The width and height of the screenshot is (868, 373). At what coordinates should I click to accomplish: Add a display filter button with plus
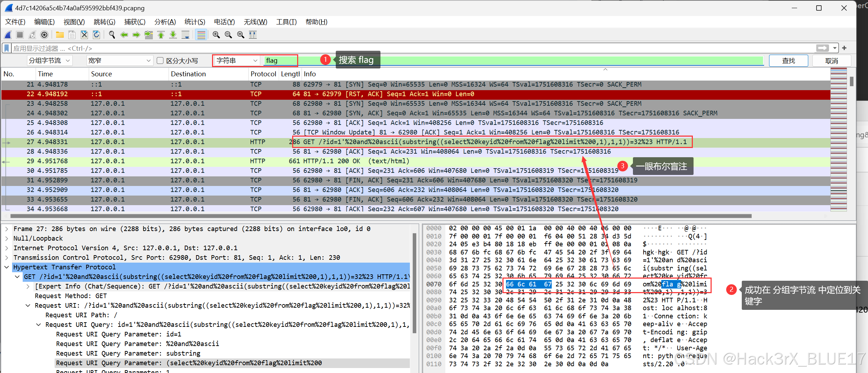coord(844,48)
